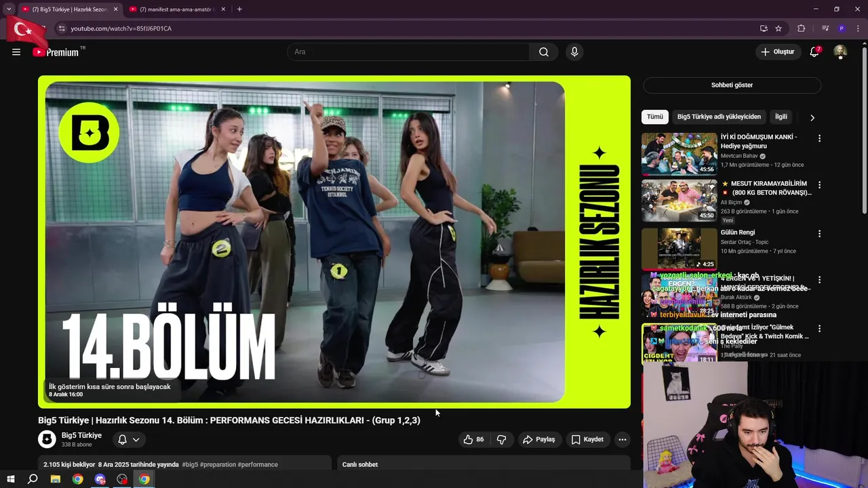Click the Ali Biçim channel name
Viewport: 868px width, 488px height.
point(732,203)
